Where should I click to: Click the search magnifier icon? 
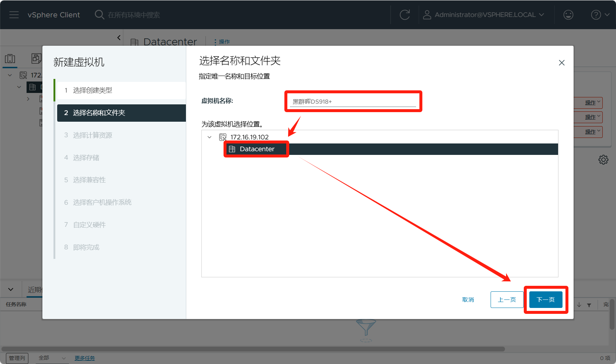click(99, 15)
